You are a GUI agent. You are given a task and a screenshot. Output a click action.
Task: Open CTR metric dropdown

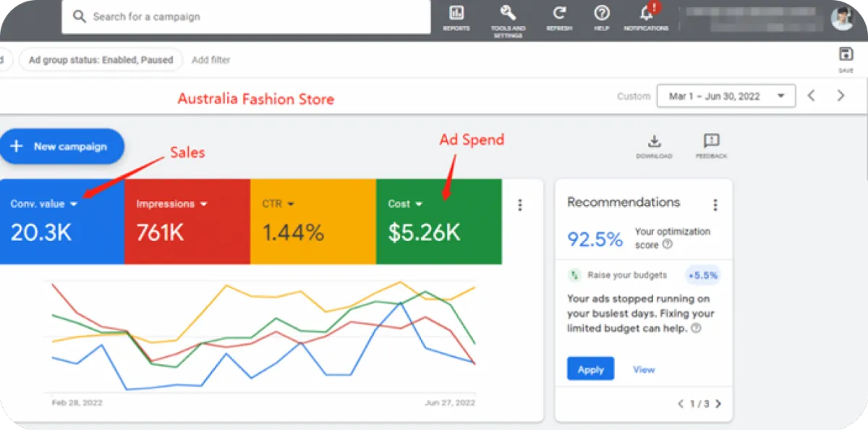278,204
